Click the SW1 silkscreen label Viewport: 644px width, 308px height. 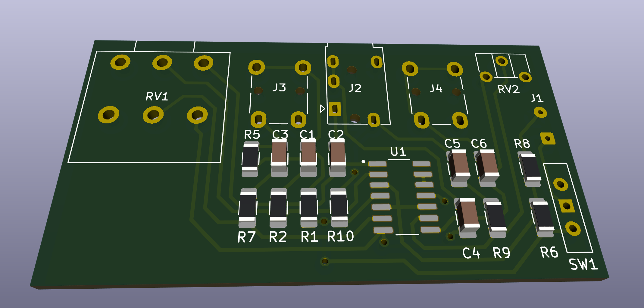pyautogui.click(x=583, y=264)
